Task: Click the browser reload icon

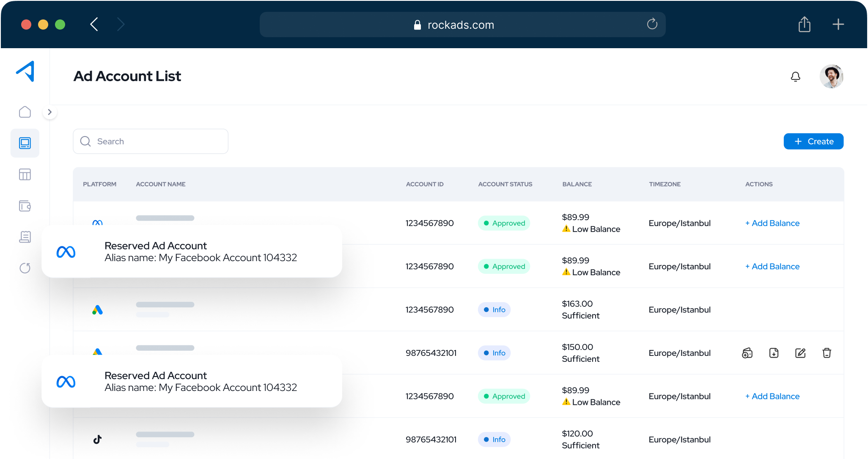Action: coord(652,24)
